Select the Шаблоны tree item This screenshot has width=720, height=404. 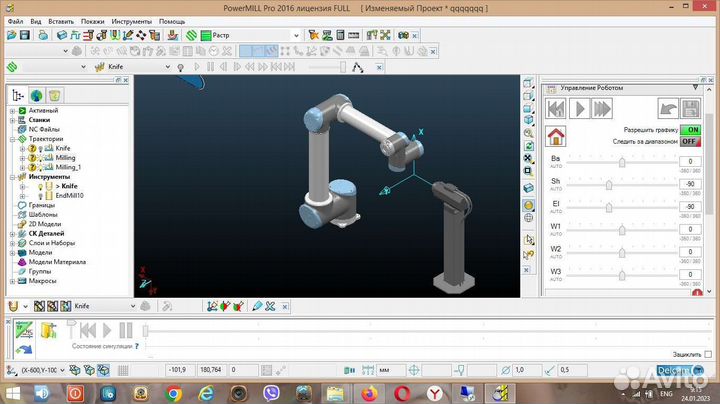[43, 214]
